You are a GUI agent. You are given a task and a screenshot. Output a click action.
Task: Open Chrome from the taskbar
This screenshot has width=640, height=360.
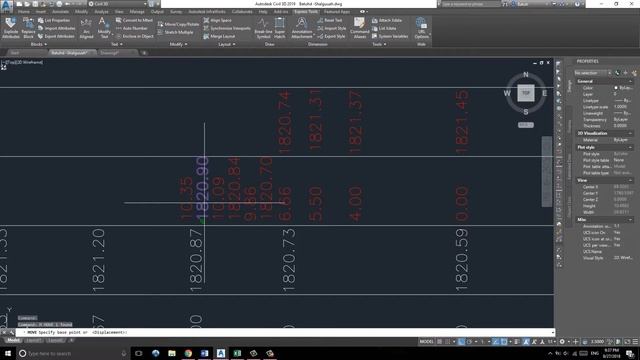tap(188, 353)
